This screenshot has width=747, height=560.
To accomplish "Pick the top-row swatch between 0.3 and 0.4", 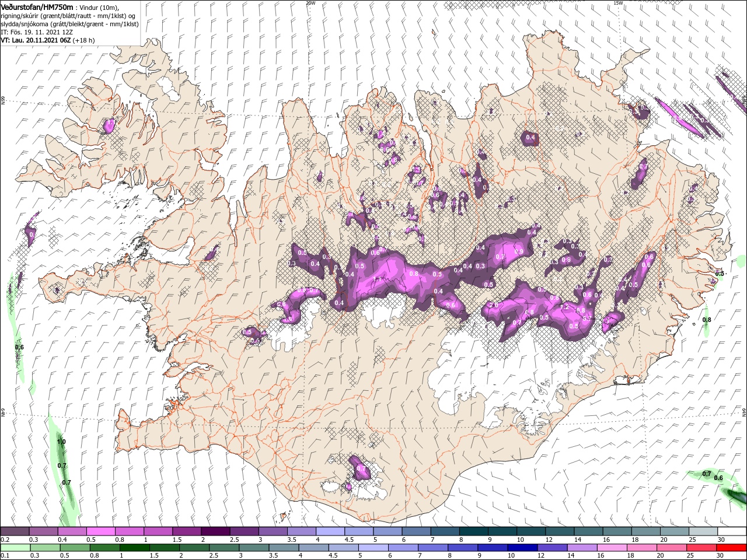I will pos(43,531).
